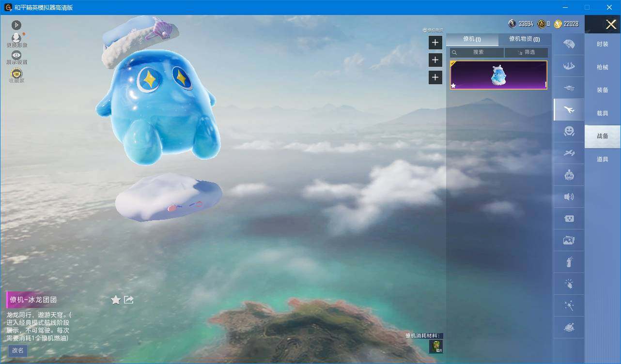
Task: Select the speaker voice pack category
Action: coord(569,197)
